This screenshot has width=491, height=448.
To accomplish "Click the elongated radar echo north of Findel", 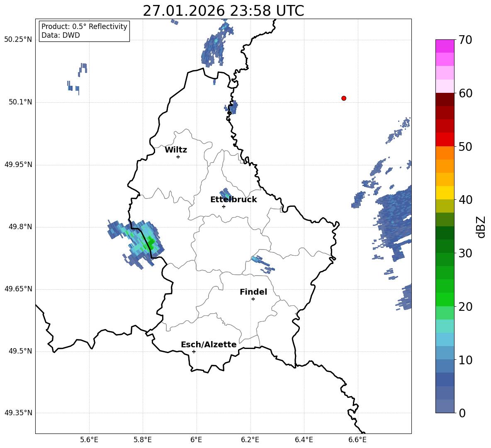I will tap(263, 264).
